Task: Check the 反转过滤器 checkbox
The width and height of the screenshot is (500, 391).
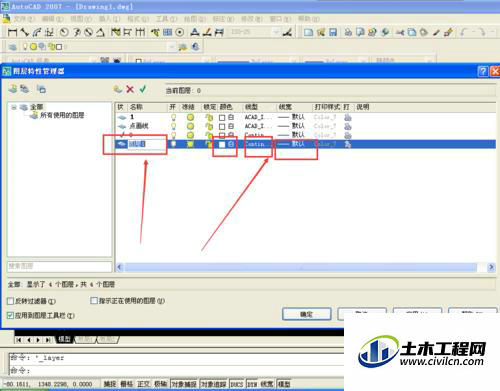Action: (10, 301)
